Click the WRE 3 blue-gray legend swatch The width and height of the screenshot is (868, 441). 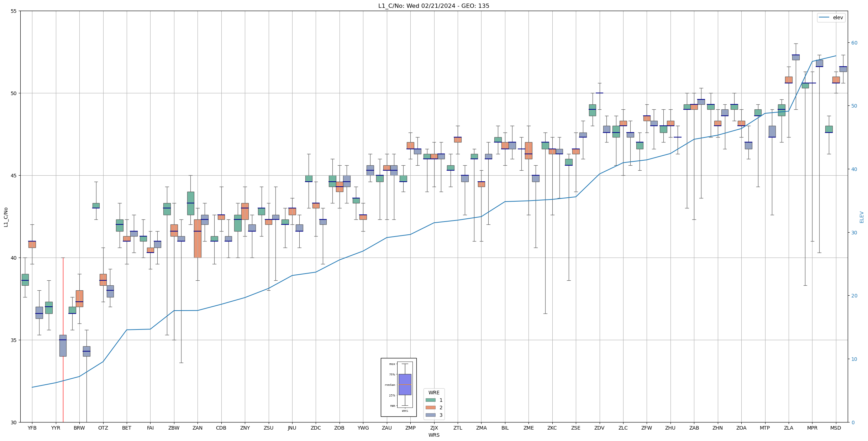pyautogui.click(x=430, y=415)
